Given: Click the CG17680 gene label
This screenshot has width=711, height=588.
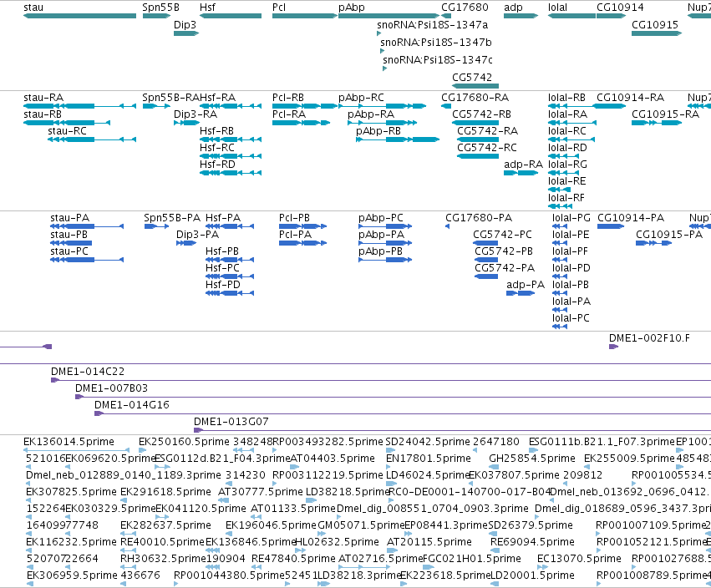Looking at the screenshot, I should click(465, 8).
